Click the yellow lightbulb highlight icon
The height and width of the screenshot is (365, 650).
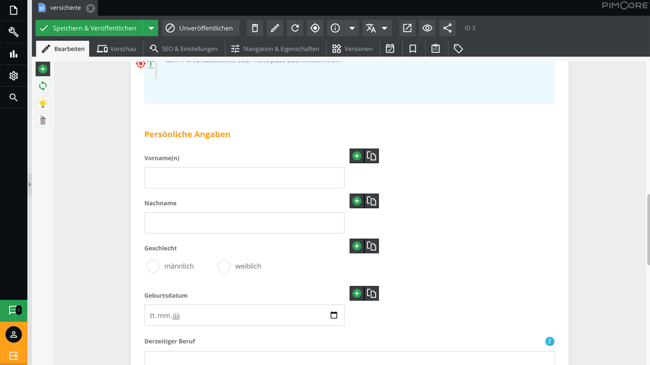point(43,103)
